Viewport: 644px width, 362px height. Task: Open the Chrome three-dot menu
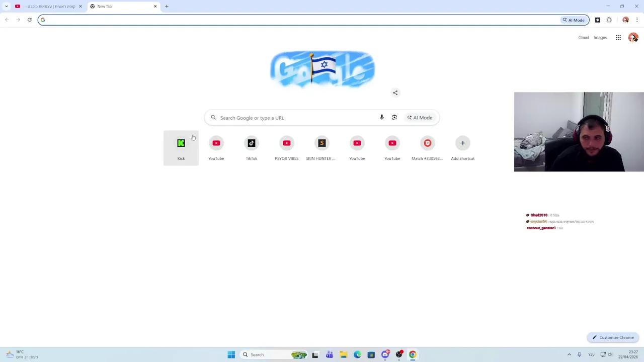637,20
